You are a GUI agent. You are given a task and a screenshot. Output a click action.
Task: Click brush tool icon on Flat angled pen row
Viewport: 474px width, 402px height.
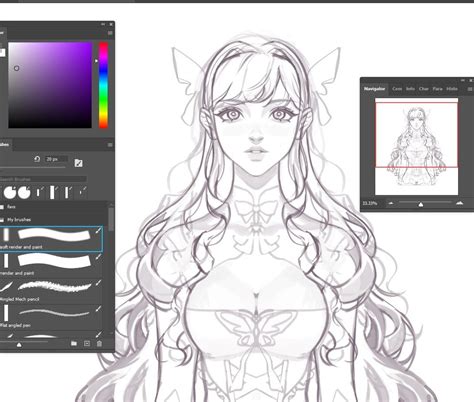pyautogui.click(x=98, y=309)
